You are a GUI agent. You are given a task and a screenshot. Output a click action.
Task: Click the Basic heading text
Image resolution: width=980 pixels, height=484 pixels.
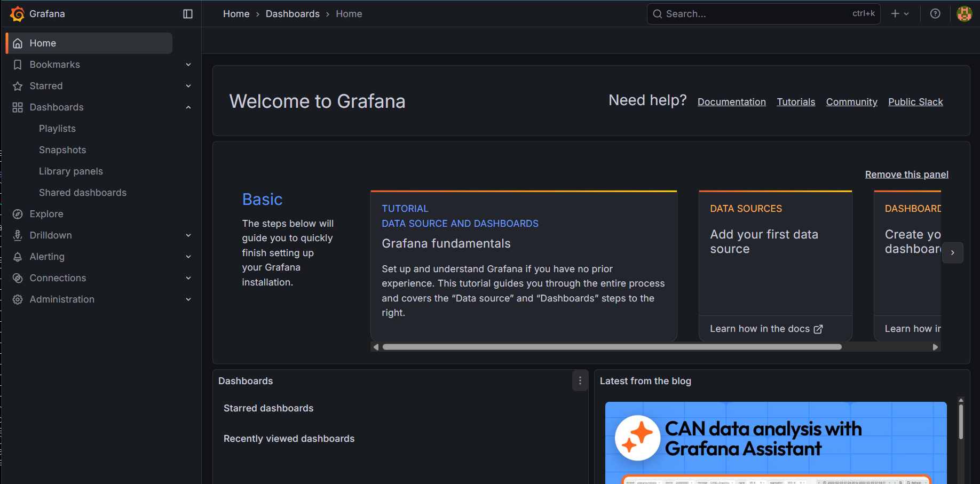(x=262, y=199)
